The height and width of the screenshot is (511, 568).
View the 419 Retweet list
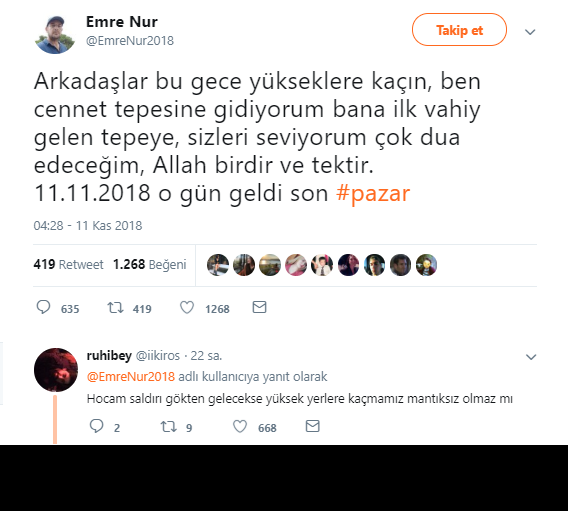coord(68,265)
